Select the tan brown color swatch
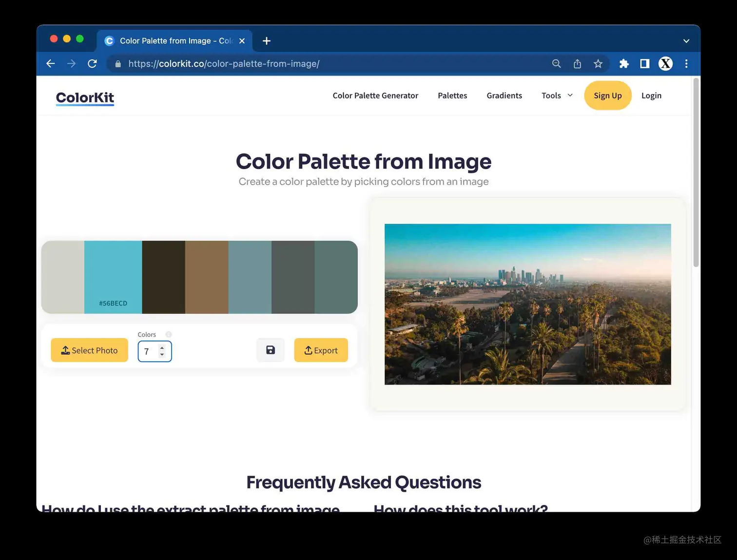This screenshot has width=737, height=560. click(207, 277)
